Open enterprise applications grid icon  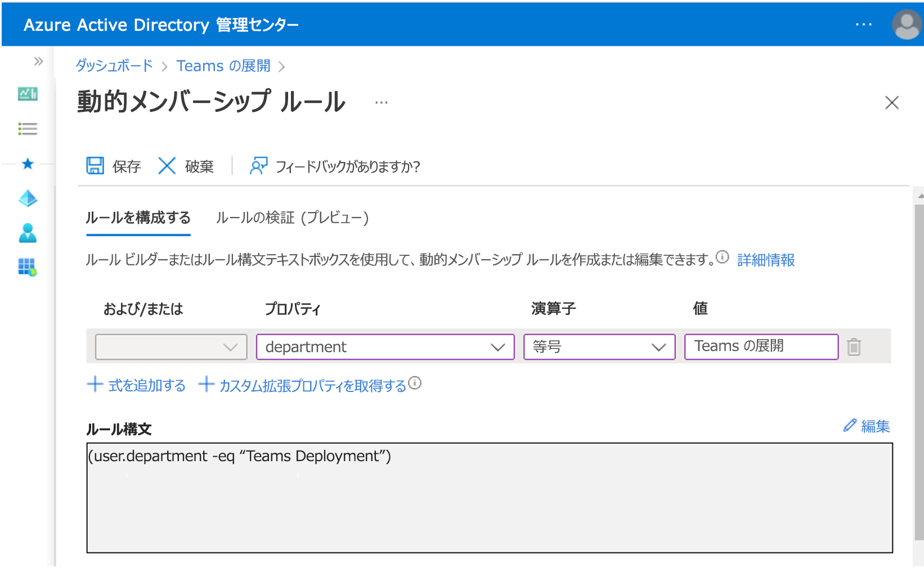[28, 267]
